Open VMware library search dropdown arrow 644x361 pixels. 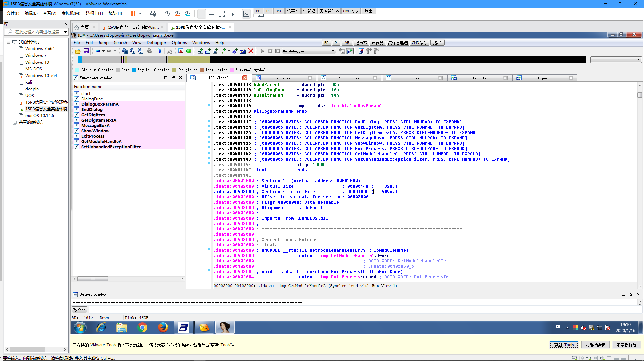(x=65, y=32)
